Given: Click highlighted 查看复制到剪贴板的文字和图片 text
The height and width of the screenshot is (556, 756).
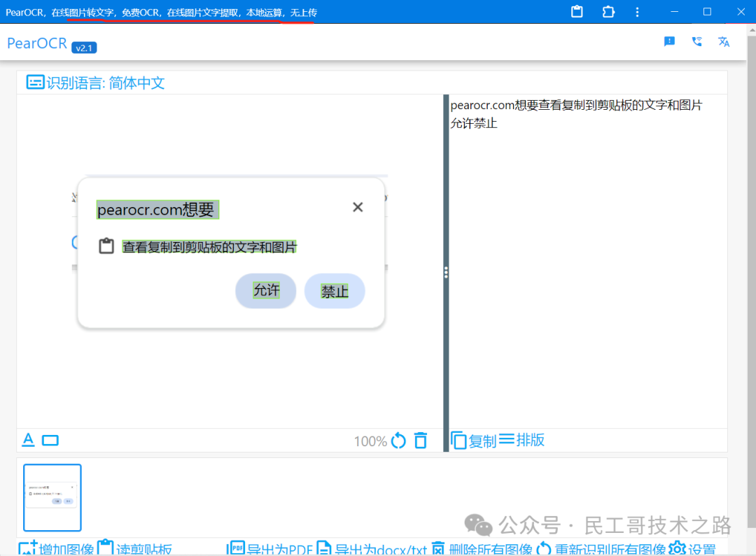Looking at the screenshot, I should click(209, 247).
